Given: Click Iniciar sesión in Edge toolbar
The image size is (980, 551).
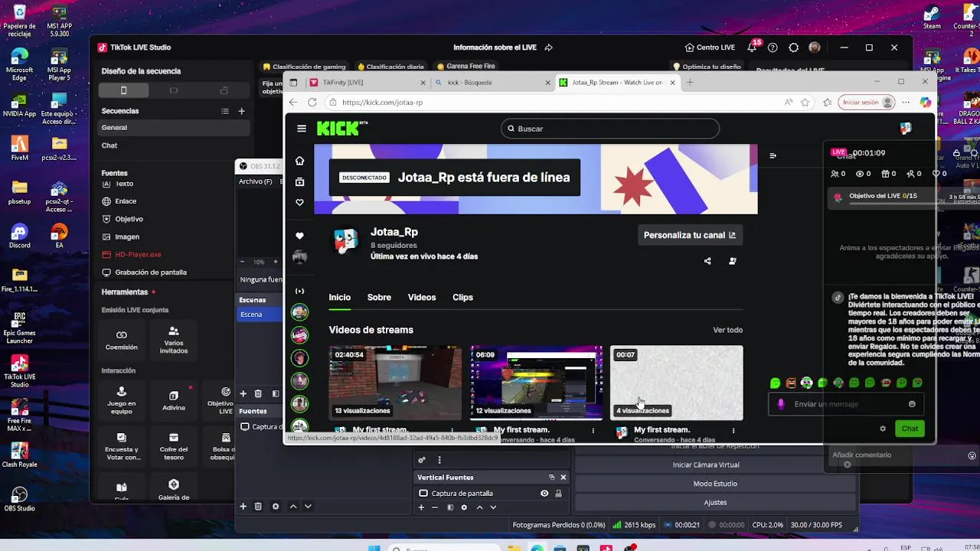Looking at the screenshot, I should (x=867, y=102).
